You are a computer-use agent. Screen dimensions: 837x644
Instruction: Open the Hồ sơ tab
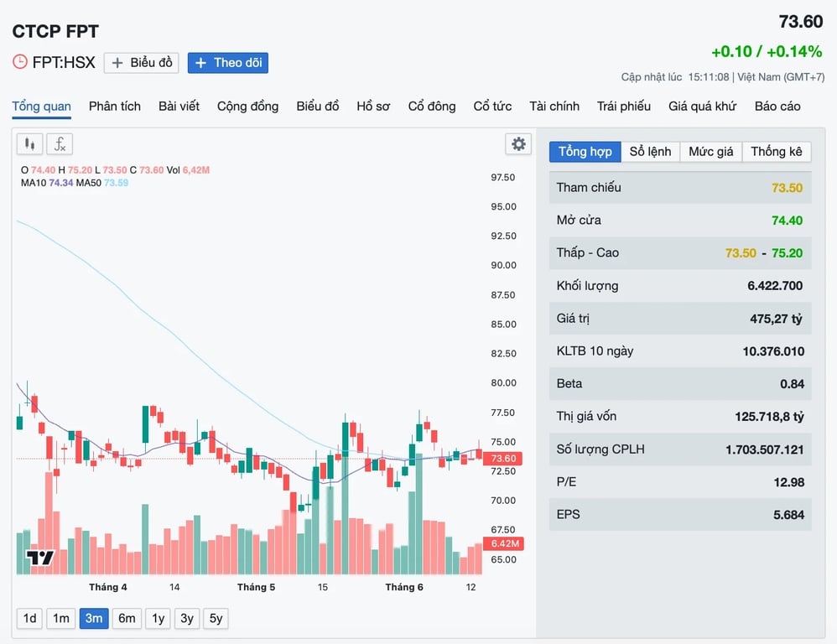tap(373, 106)
